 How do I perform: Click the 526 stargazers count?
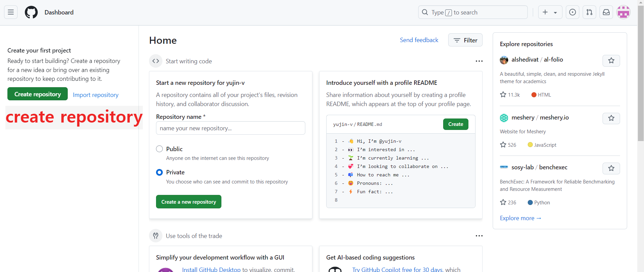pos(508,145)
